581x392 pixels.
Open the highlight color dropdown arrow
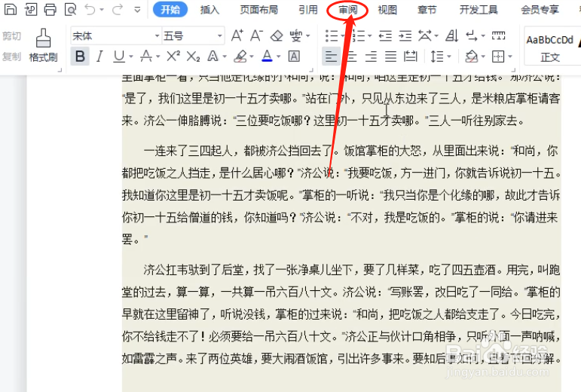click(252, 57)
